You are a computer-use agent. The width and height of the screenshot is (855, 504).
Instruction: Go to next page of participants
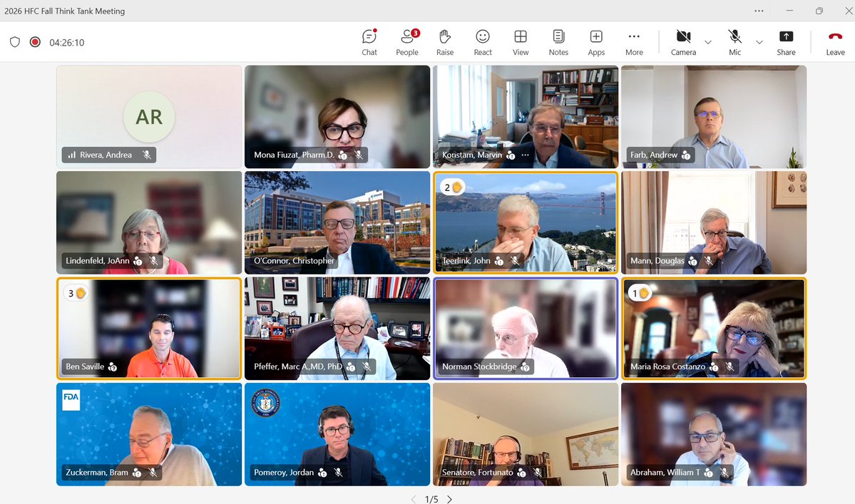click(x=449, y=499)
